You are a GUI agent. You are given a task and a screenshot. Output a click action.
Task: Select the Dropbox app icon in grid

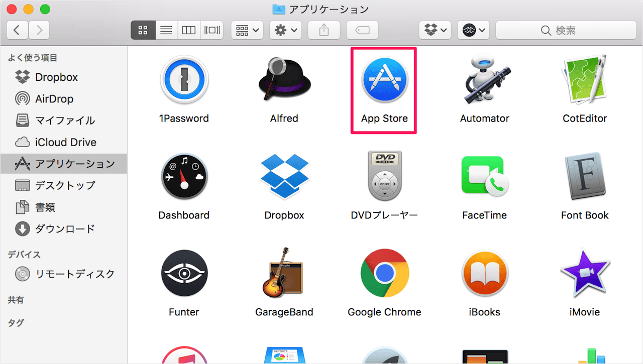pyautogui.click(x=284, y=177)
